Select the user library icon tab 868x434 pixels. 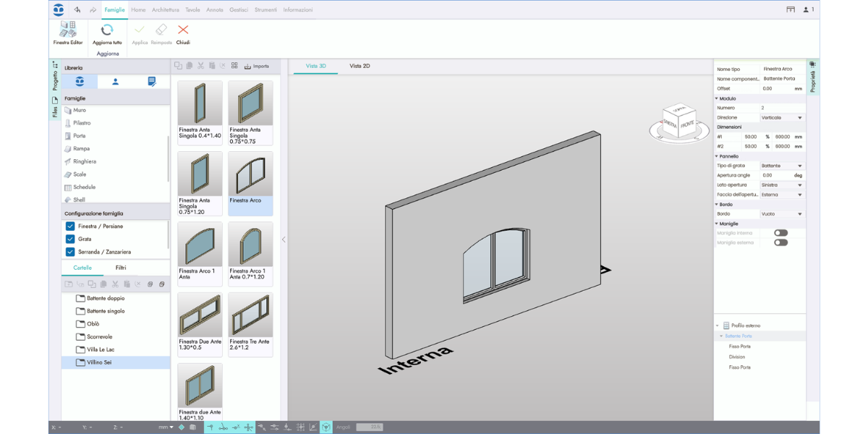(x=115, y=82)
